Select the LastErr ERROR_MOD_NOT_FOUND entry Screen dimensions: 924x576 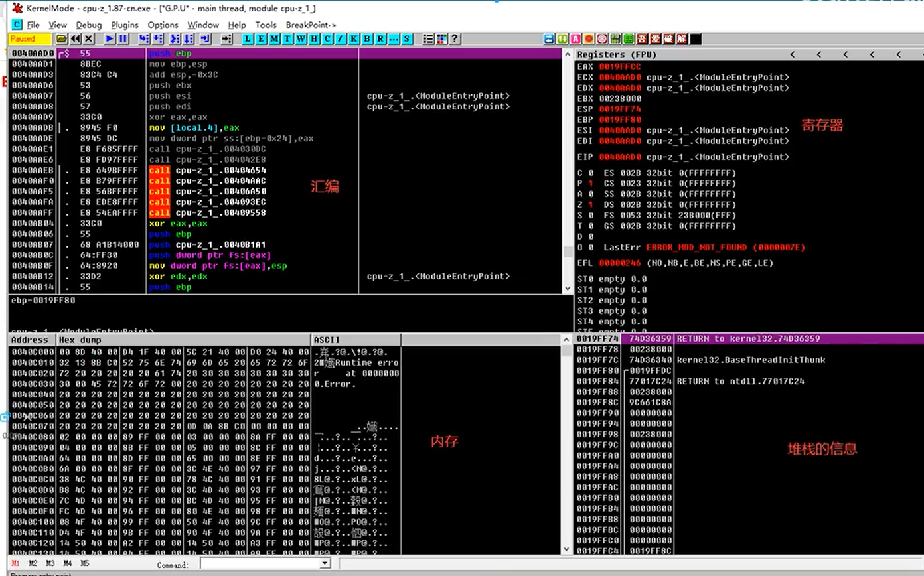(704, 247)
